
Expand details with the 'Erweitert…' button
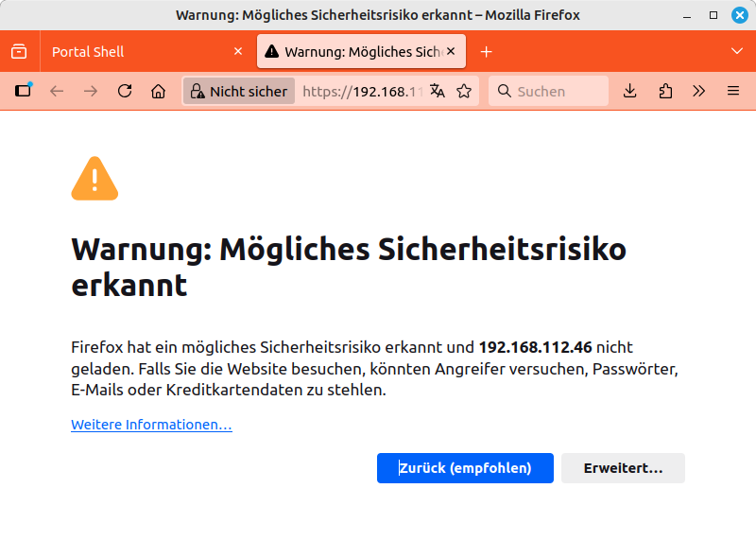tap(623, 468)
